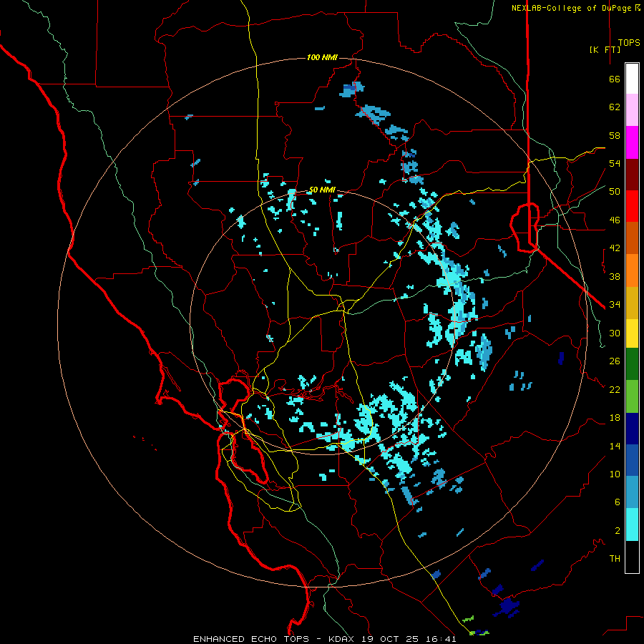
Task: Click the '18' legend value
Action: (x=615, y=418)
